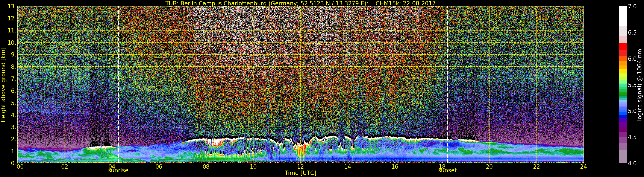Click the 4.0 value on the colorbar scale
644x177 pixels.
[x=632, y=163]
